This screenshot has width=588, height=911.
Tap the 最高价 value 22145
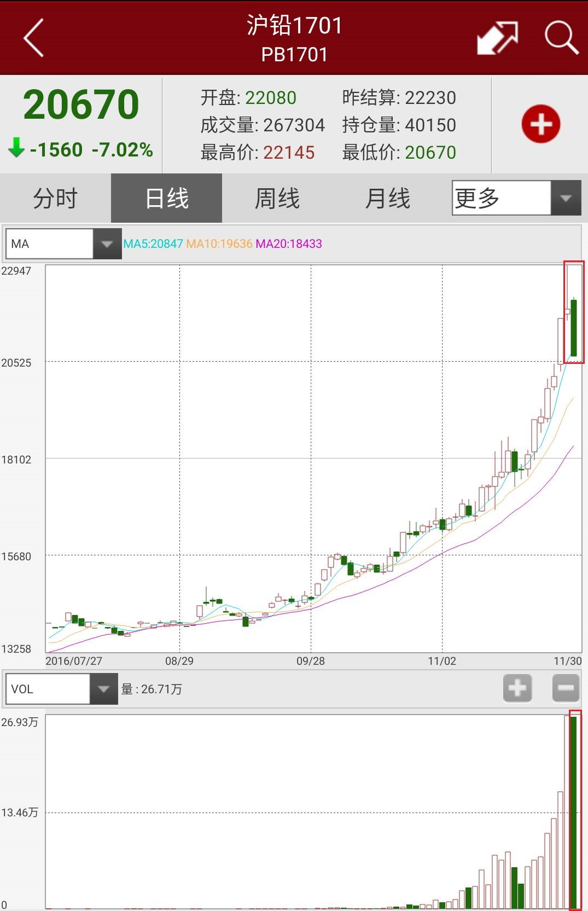coord(289,153)
